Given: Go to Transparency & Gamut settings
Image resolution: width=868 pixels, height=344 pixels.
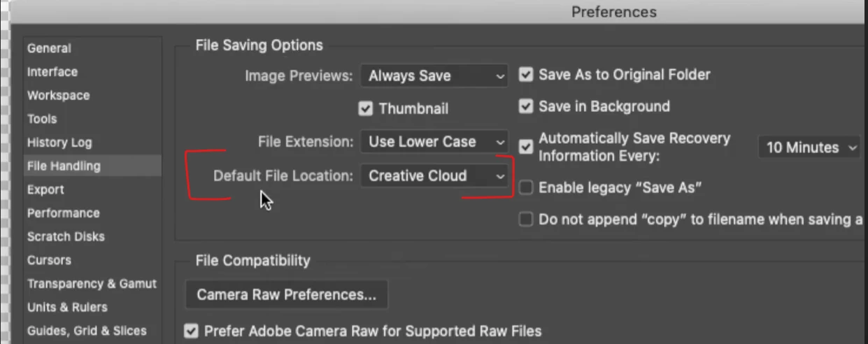Looking at the screenshot, I should pos(92,284).
